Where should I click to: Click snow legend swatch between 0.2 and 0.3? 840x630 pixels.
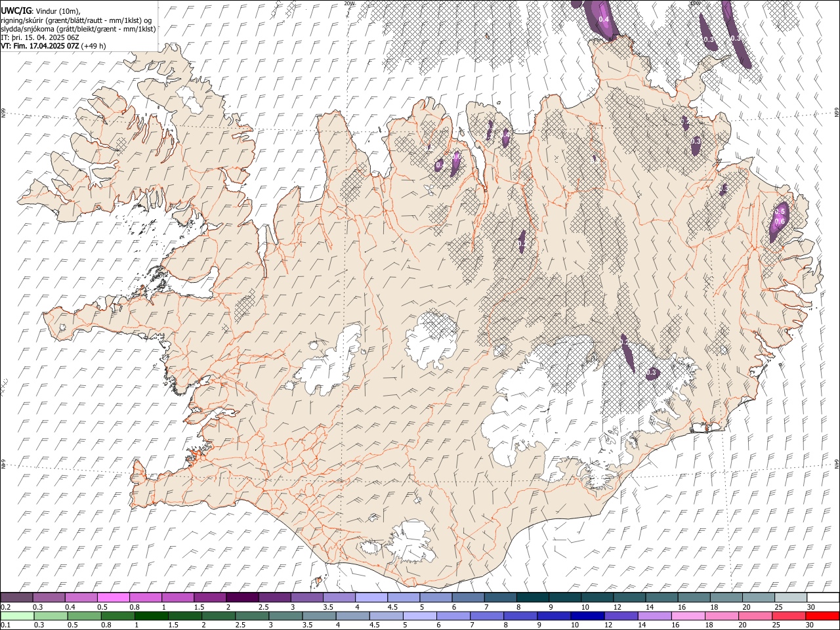tap(17, 597)
